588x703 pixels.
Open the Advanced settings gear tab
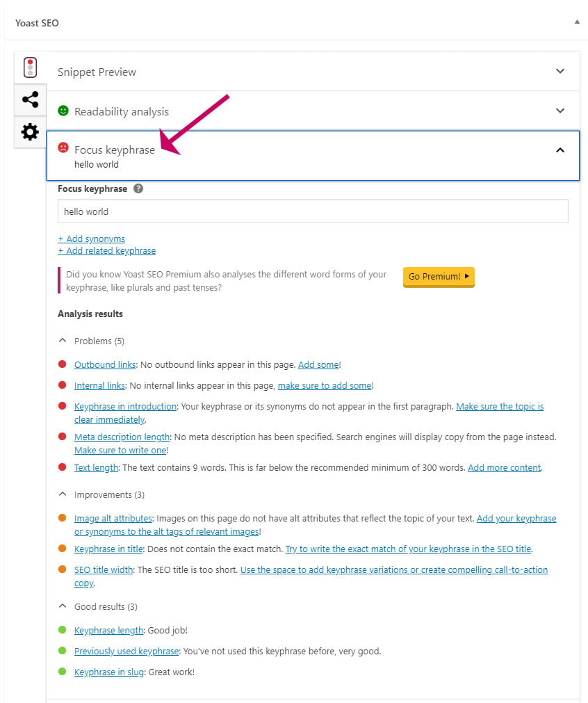[x=30, y=132]
